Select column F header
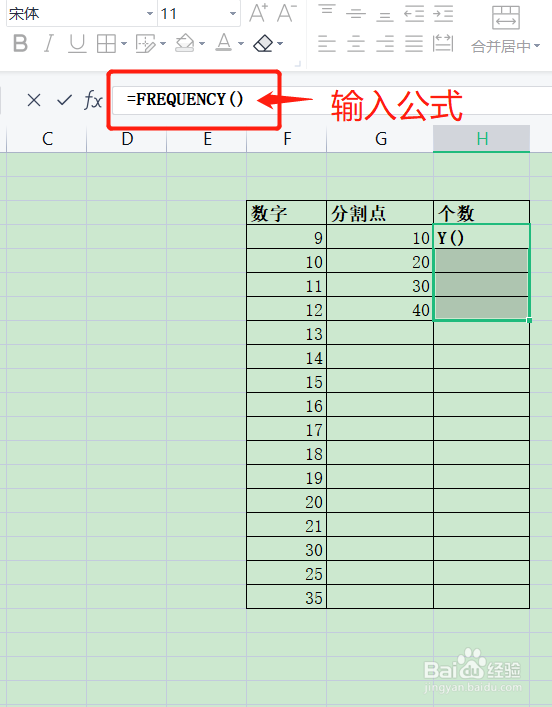This screenshot has height=707, width=552. click(287, 139)
